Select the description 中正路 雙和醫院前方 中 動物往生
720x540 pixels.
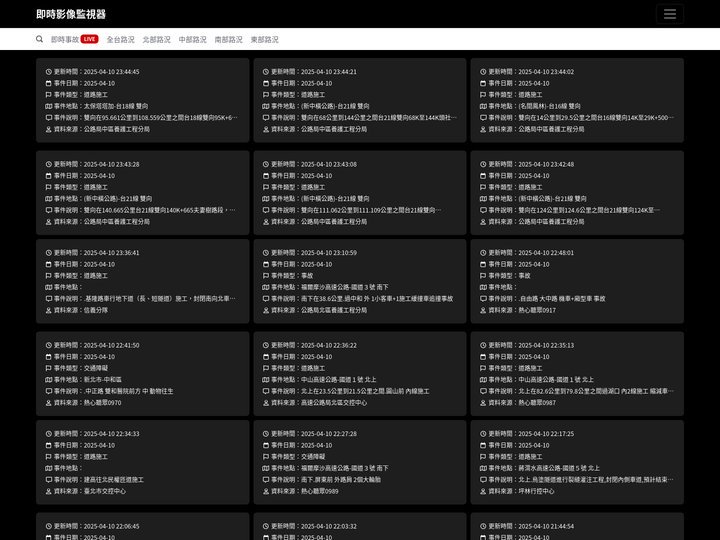pos(128,391)
